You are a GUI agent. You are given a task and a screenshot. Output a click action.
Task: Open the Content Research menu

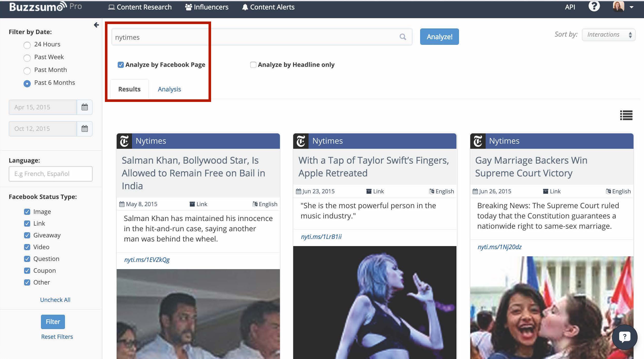pos(140,7)
